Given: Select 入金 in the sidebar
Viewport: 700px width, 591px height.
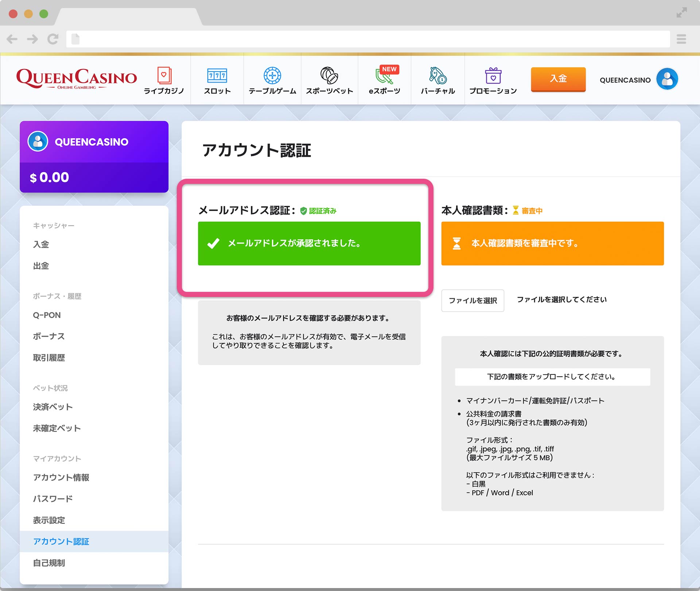Looking at the screenshot, I should click(x=41, y=244).
